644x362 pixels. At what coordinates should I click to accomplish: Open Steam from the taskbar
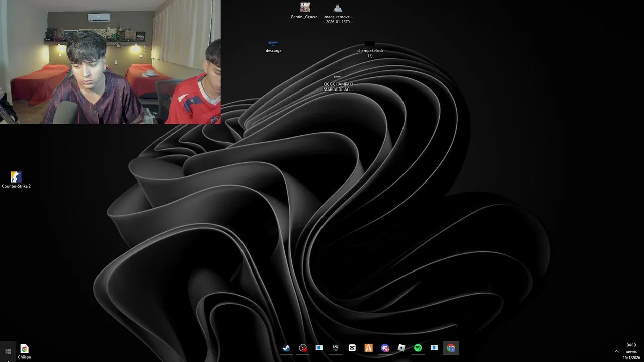click(x=286, y=348)
